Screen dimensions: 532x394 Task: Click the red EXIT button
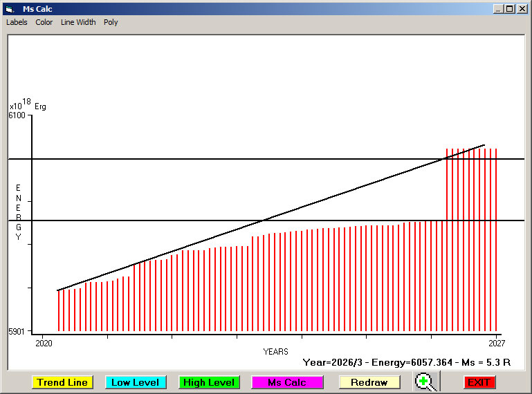479,382
